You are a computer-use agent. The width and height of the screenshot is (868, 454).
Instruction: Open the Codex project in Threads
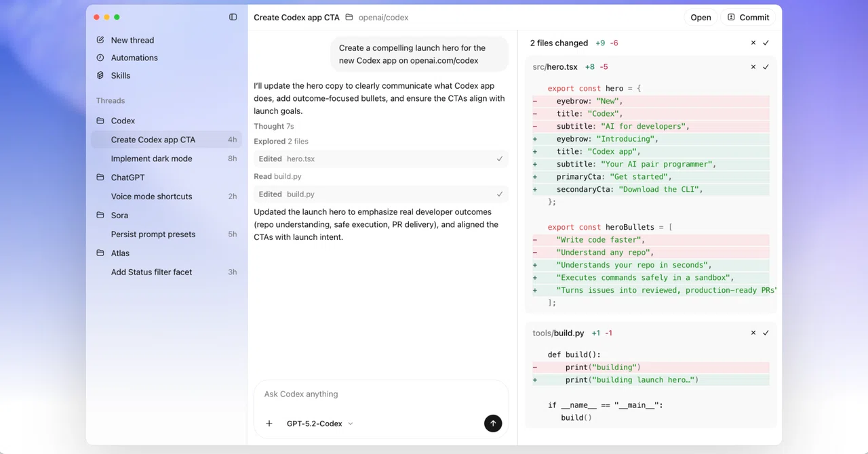tap(166, 121)
